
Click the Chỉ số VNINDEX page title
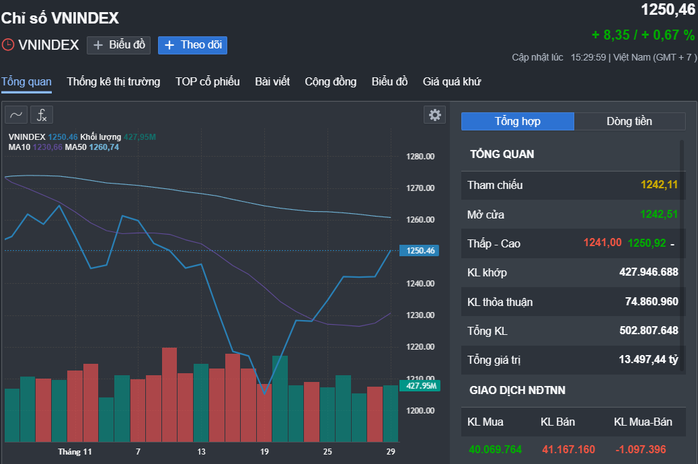tap(60, 18)
